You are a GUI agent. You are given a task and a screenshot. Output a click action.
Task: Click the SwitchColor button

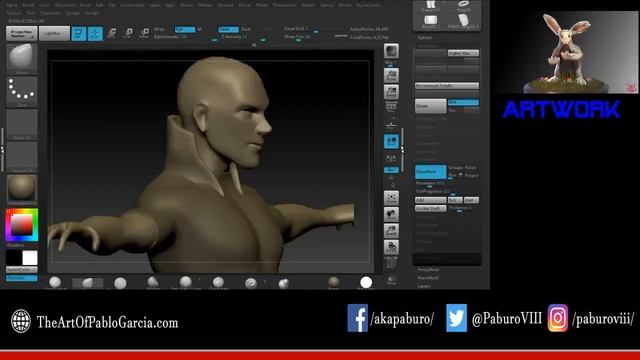tap(22, 270)
